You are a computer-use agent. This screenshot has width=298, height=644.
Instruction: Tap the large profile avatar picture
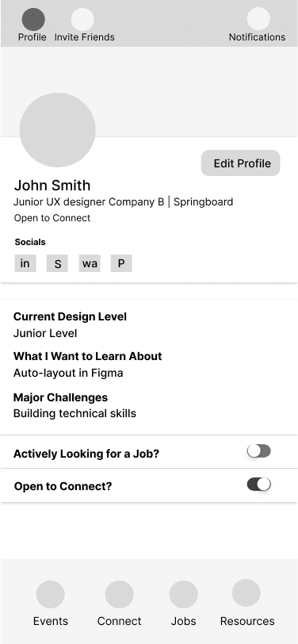click(58, 130)
